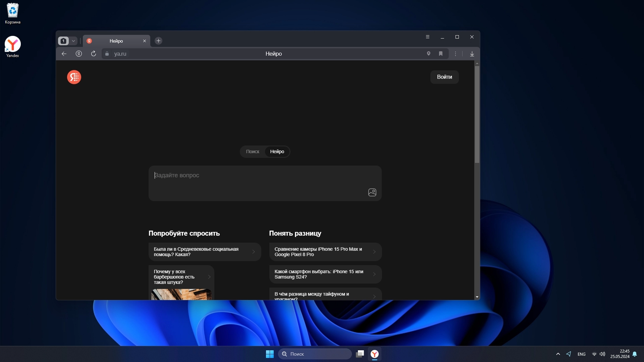Viewport: 644px width, 362px height.
Task: Click the Войти login button
Action: [x=444, y=77]
